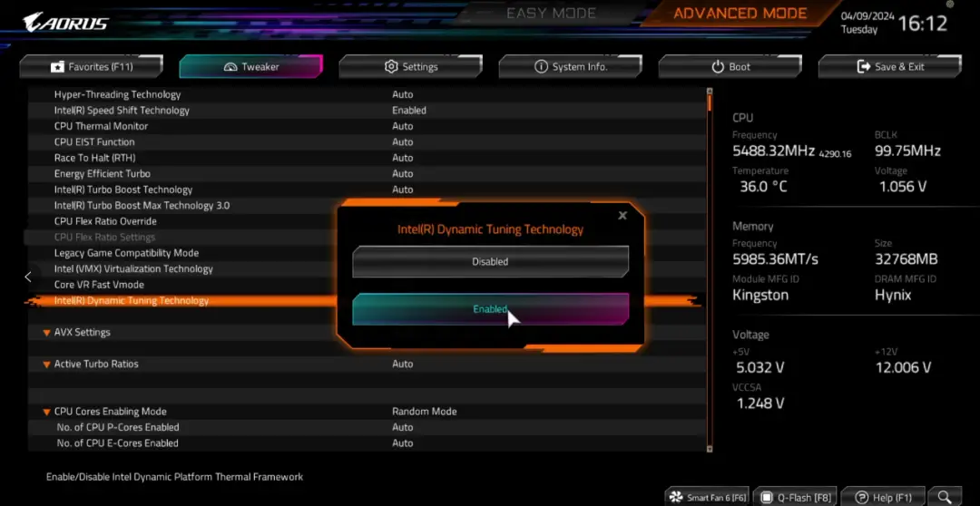This screenshot has height=506, width=980.
Task: Click the AORUS logo
Action: click(x=65, y=23)
